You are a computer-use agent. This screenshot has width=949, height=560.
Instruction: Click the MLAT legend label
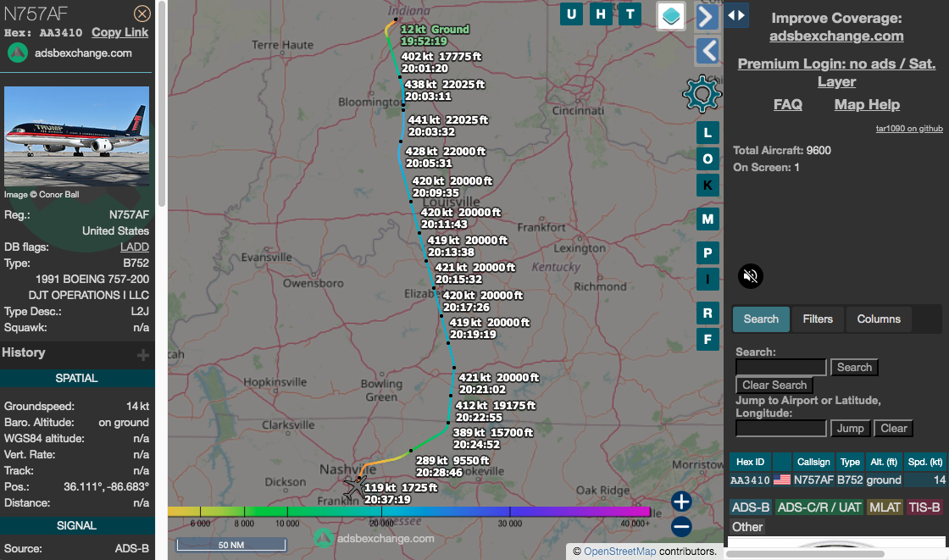coord(885,507)
